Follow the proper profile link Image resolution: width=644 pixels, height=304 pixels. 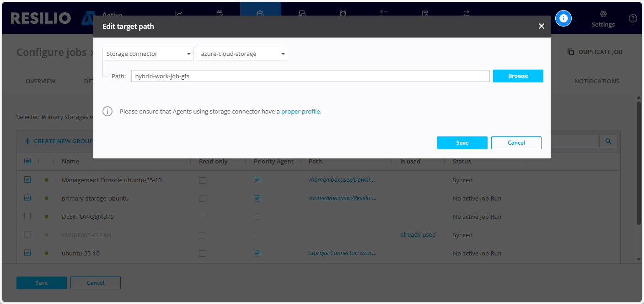point(301,111)
